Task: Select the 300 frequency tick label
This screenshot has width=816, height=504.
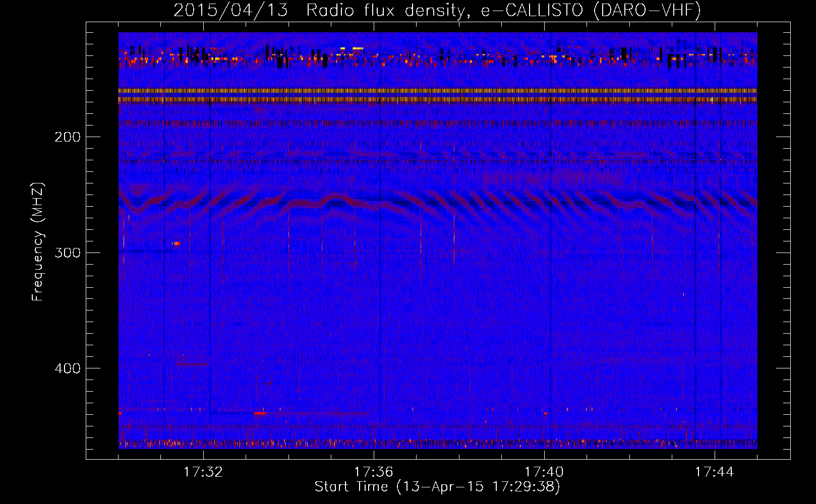Action: pyautogui.click(x=67, y=253)
